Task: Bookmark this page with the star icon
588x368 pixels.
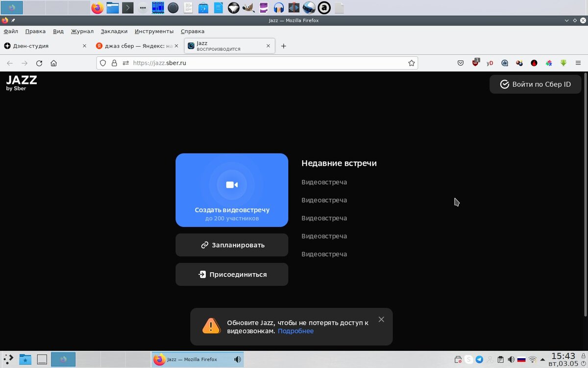Action: (412, 63)
